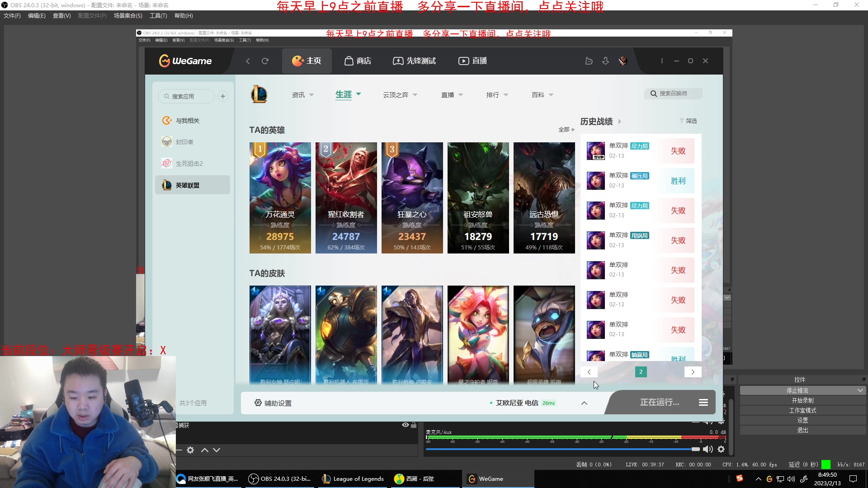The height and width of the screenshot is (488, 868).
Task: Switch to WeGame 主页 tab
Action: coord(307,61)
